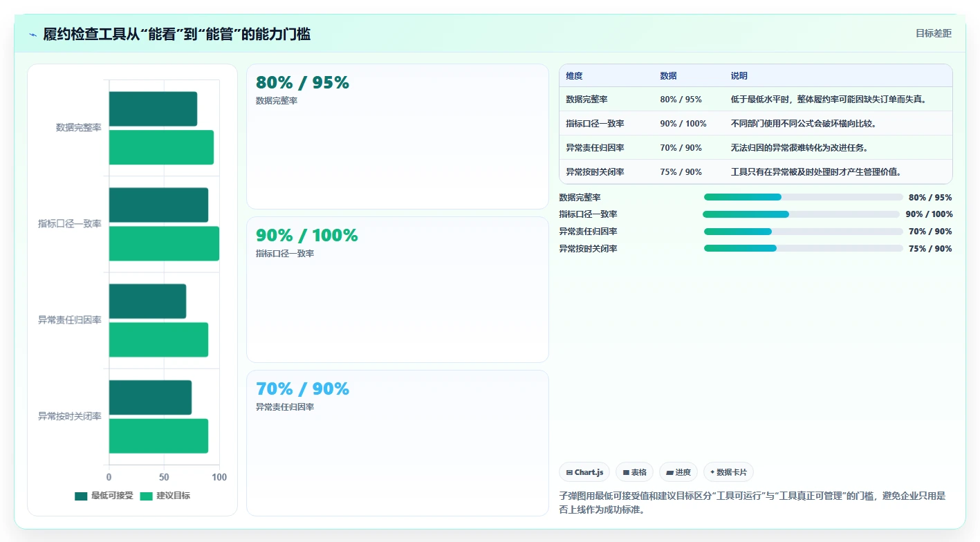Viewport: 980px width, 542px height.
Task: Click the 指标口径一致率 chart axis label
Action: tap(70, 224)
